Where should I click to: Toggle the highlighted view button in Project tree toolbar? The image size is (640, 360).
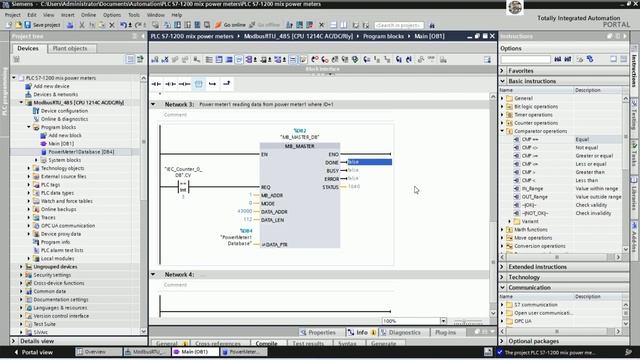tap(130, 60)
